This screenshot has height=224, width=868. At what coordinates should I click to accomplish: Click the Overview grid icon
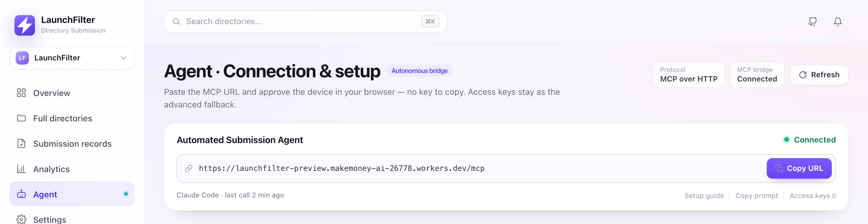pyautogui.click(x=21, y=93)
